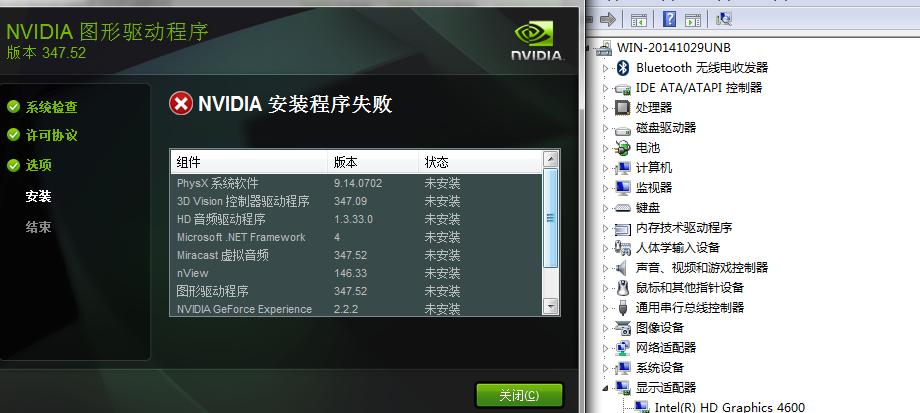Screen dimensions: 920x413
Task: Click the USB icon for 通用串行总线控制器
Action: [x=623, y=308]
